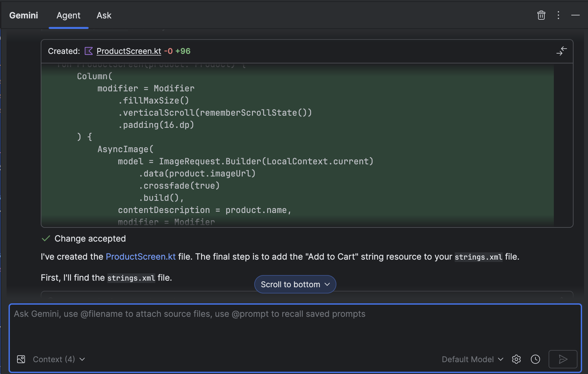Click the Scroll to bottom button
588x374 pixels.
[290, 284]
